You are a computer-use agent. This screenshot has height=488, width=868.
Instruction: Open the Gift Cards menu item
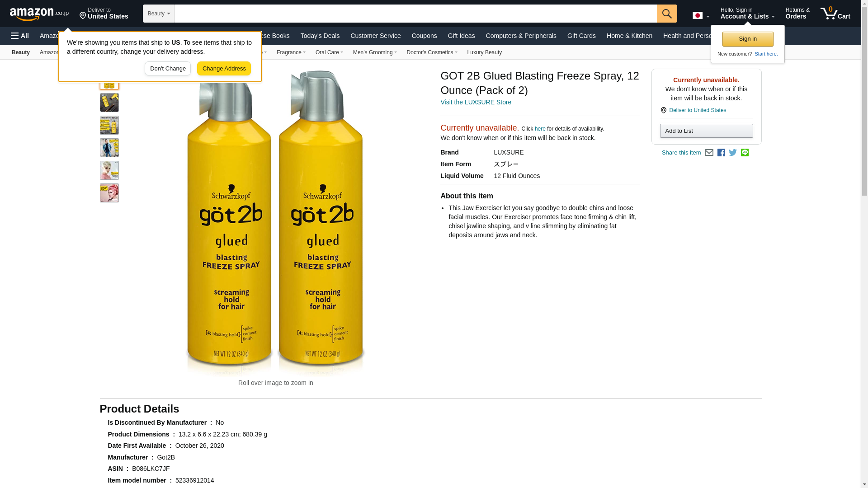point(581,36)
